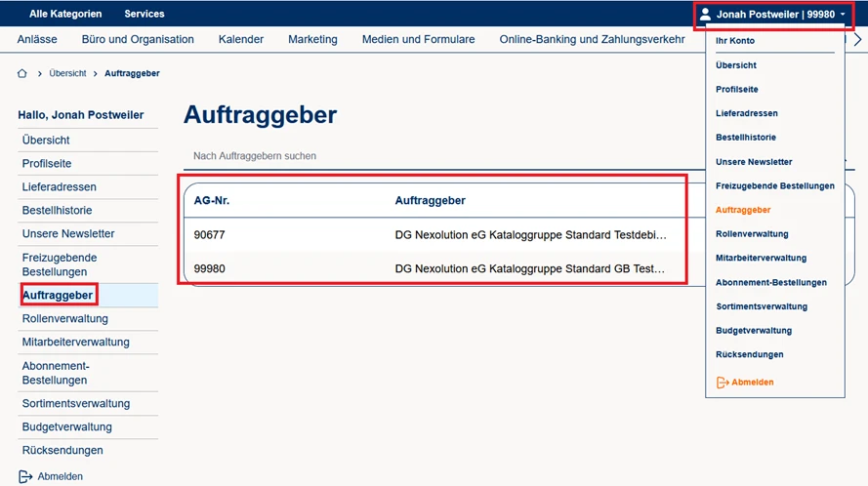
Task: Go to Budgetverwaltung in left sidebar
Action: pos(67,427)
